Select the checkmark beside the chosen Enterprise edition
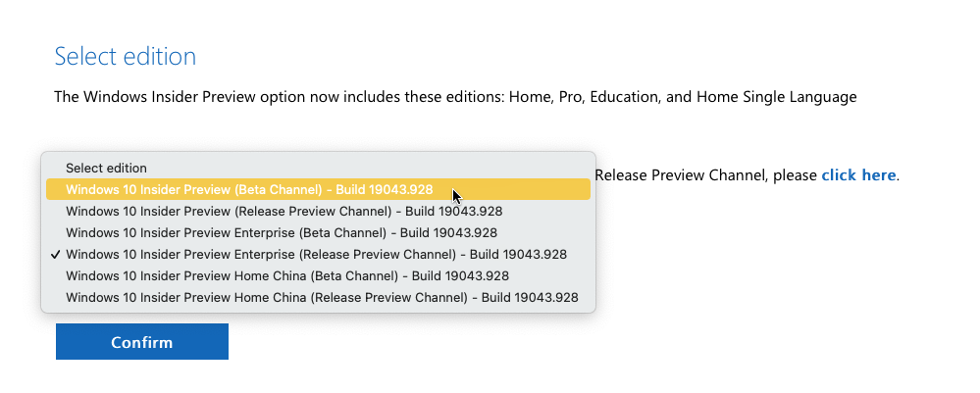This screenshot has width=980, height=393. (x=56, y=254)
